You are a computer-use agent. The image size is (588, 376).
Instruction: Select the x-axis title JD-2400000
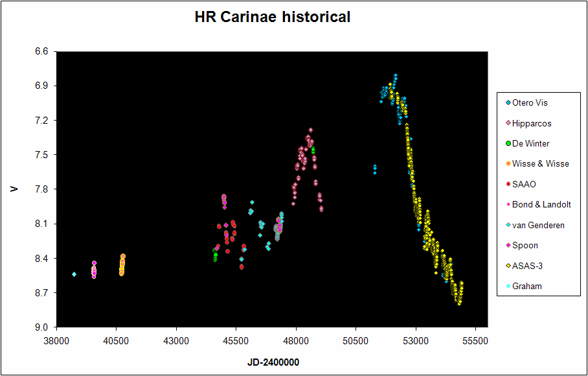click(x=273, y=362)
